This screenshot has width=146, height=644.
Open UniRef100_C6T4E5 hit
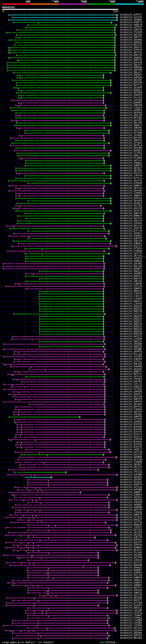131,356
